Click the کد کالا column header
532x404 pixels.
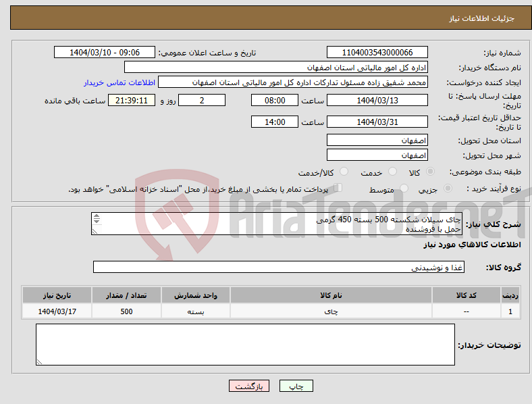[467, 295]
